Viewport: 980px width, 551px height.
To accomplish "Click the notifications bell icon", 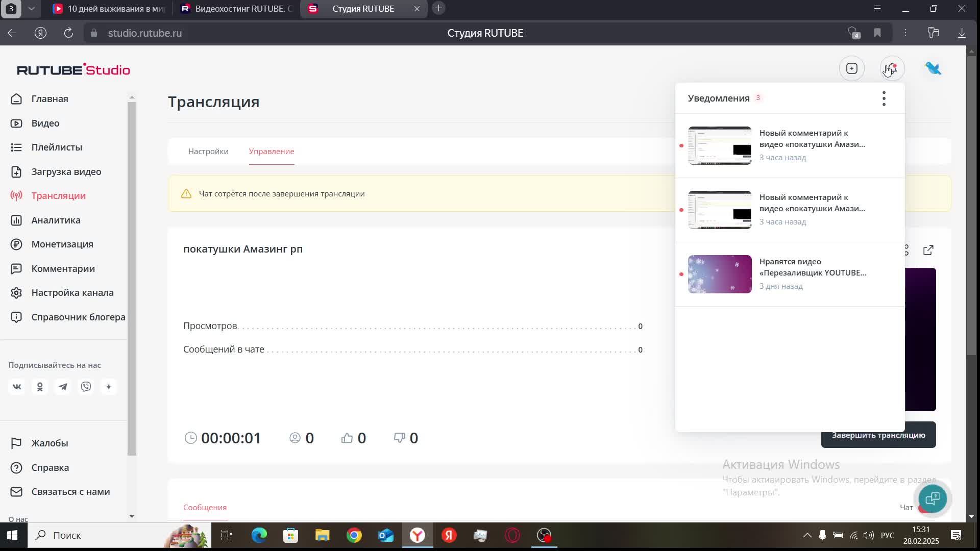I will click(891, 69).
